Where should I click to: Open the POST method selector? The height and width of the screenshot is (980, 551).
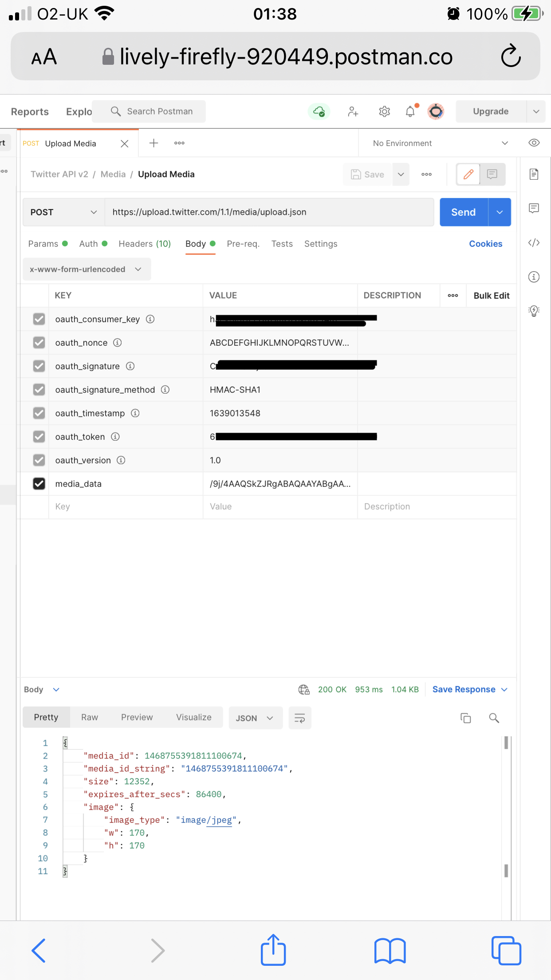point(63,212)
